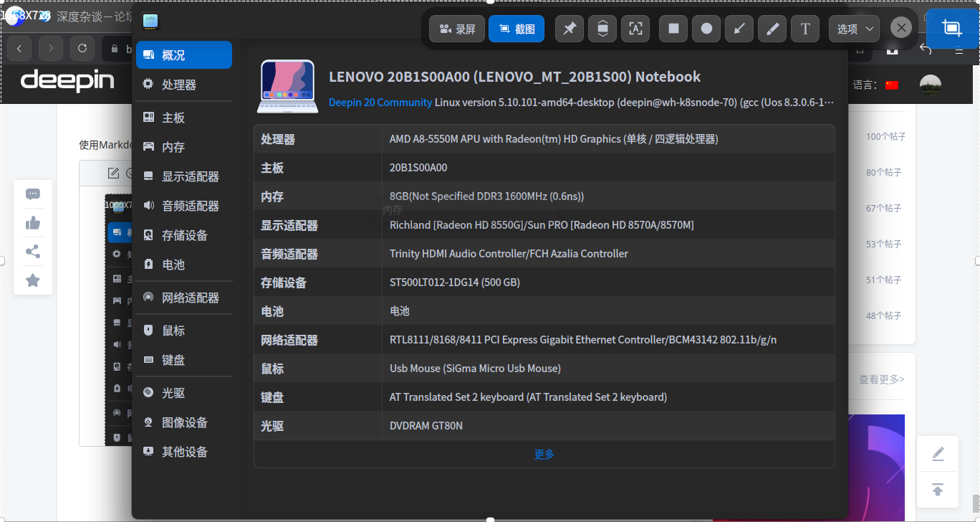980x522 pixels.
Task: Choose the scrolling screenshot tool
Action: [x=602, y=29]
